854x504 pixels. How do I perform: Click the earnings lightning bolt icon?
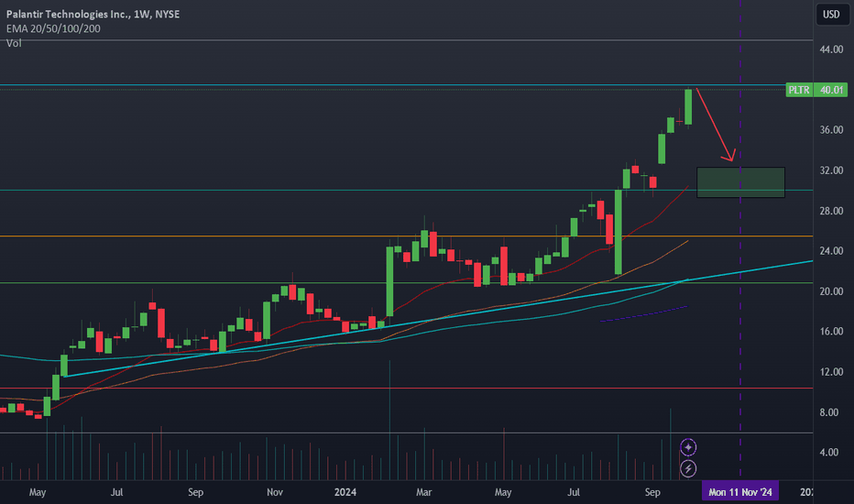688,468
